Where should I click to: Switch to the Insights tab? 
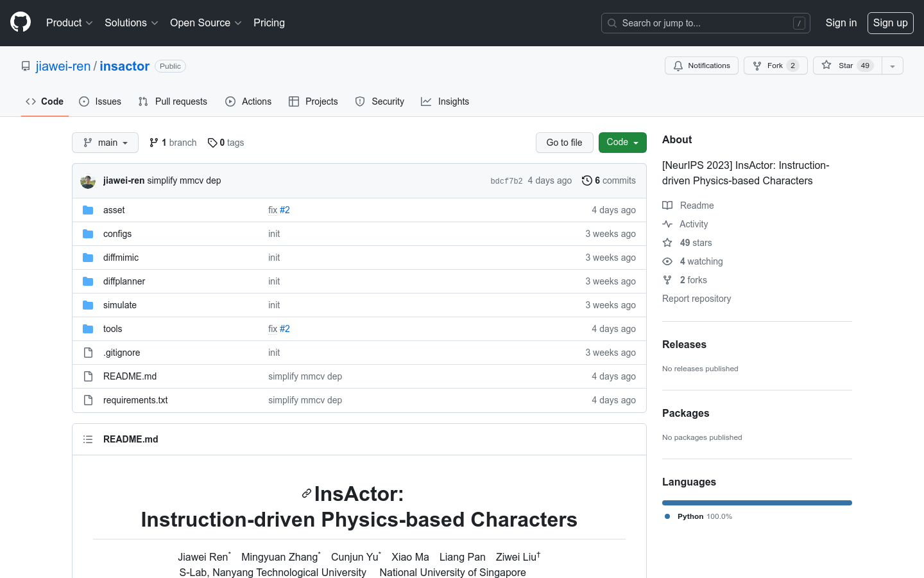[x=445, y=101]
